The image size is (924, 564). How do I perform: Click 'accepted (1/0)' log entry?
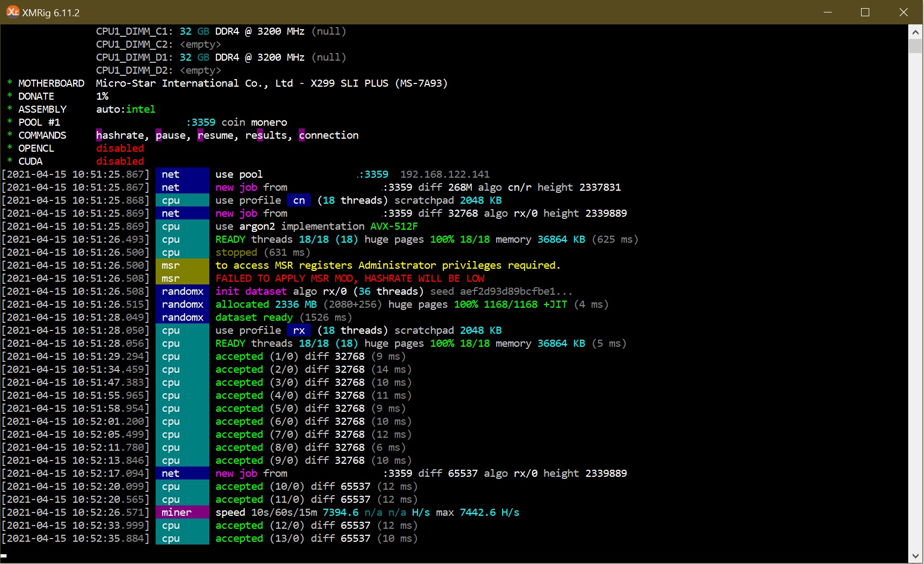point(311,356)
